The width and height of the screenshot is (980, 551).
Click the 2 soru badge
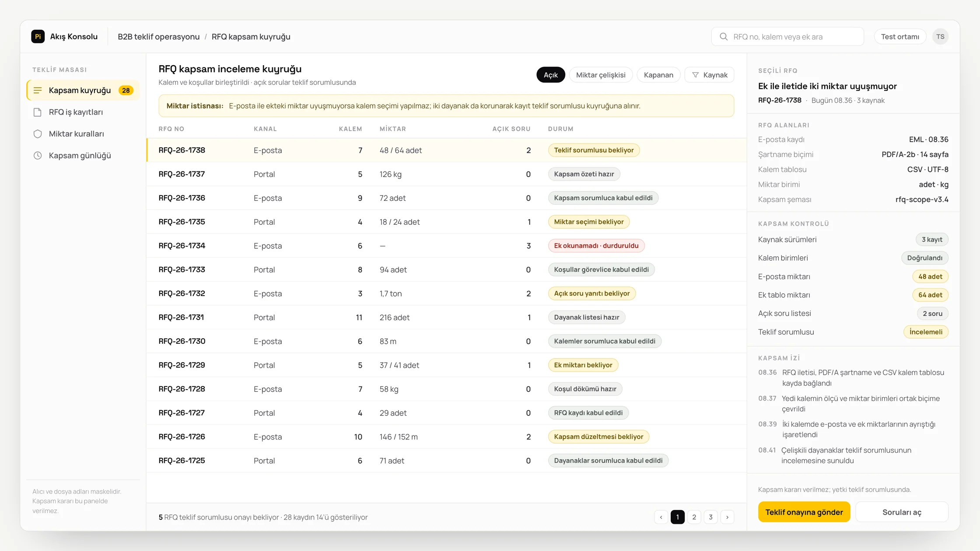tap(932, 314)
